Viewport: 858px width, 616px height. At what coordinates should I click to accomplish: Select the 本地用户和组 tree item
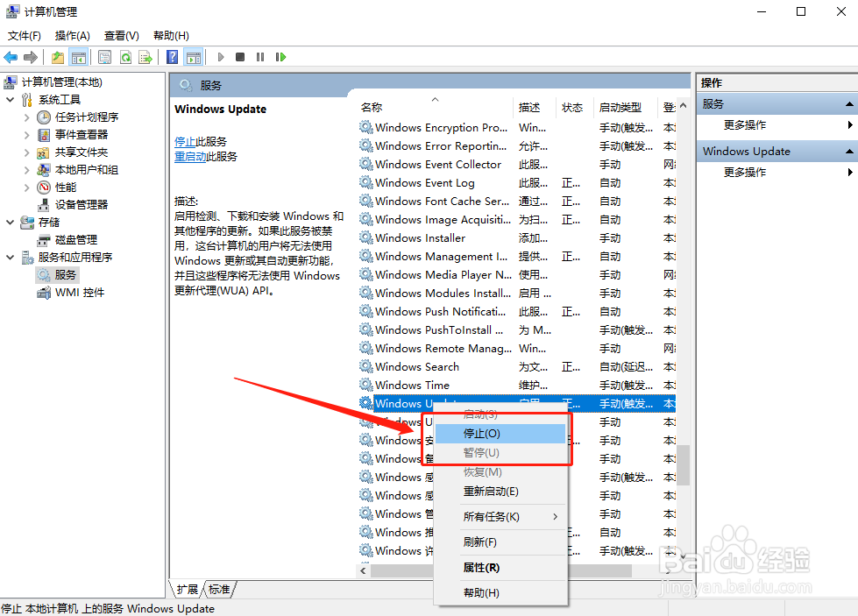(x=87, y=170)
